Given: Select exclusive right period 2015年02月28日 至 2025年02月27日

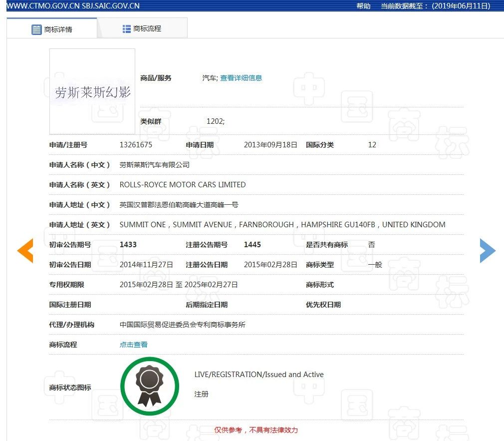Looking at the screenshot, I should (x=179, y=284).
